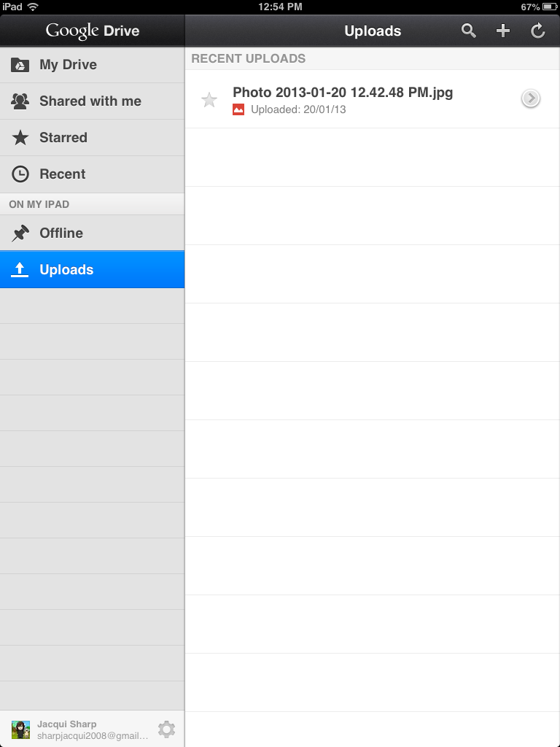Click the My Drive folder icon
This screenshot has width=560, height=747.
tap(20, 64)
